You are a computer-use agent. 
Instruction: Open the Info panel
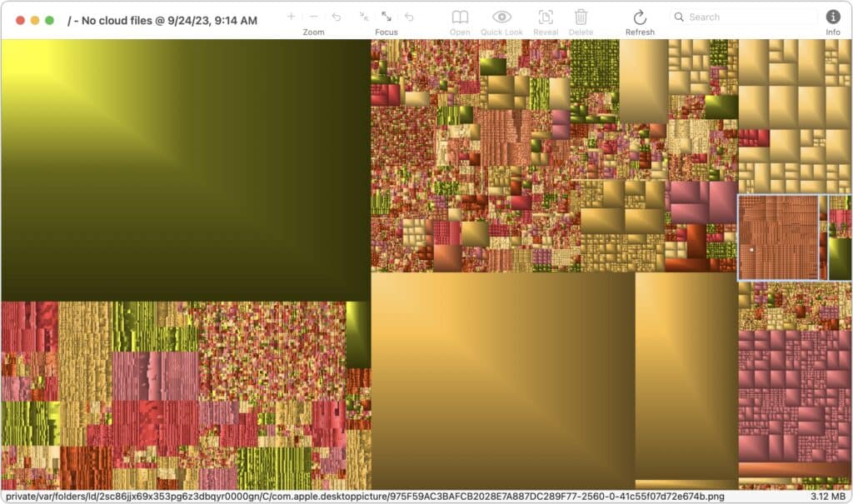coord(832,17)
